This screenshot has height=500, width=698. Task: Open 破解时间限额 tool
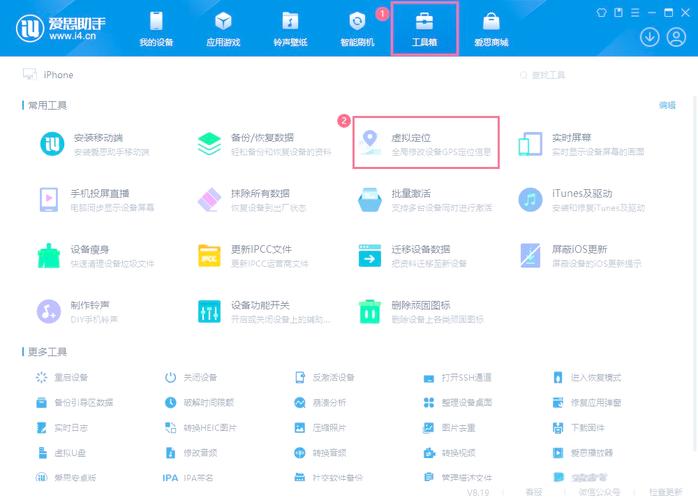pos(199,402)
